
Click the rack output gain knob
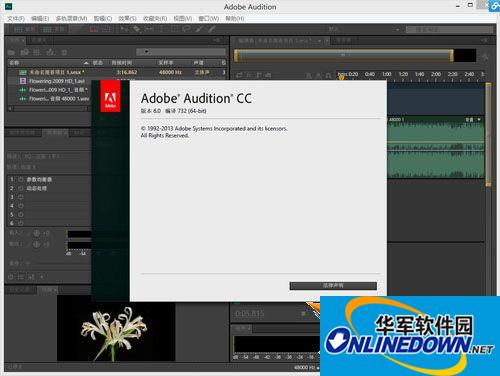point(36,244)
